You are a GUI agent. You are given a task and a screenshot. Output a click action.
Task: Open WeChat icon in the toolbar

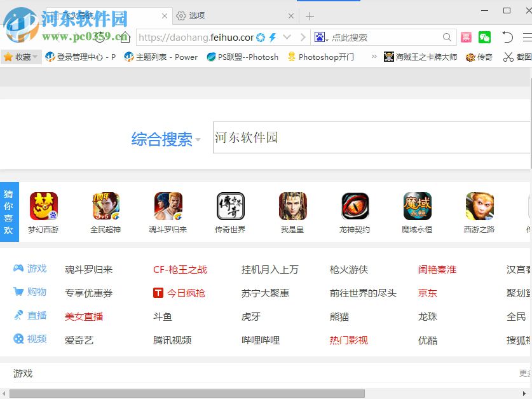(x=484, y=37)
